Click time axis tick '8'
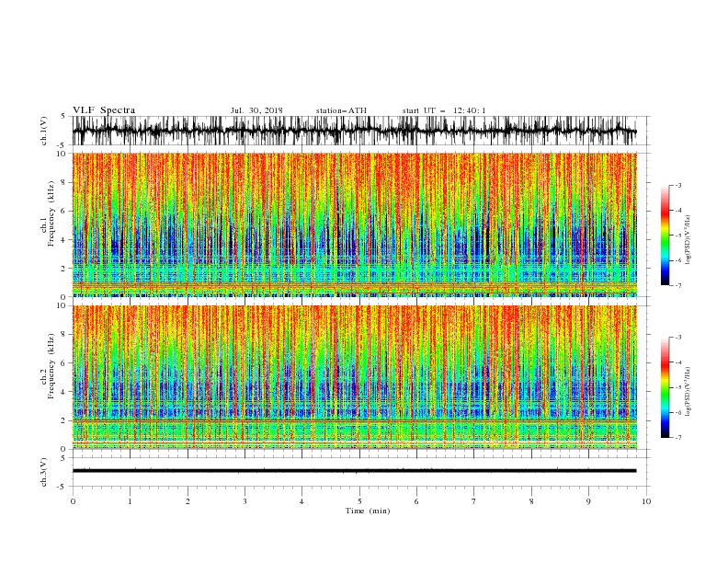 531,501
